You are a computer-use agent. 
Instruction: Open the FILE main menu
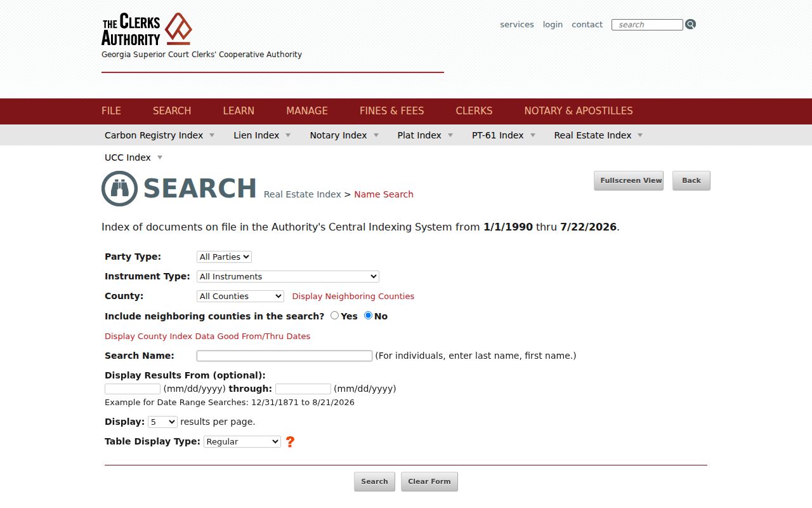(x=111, y=110)
